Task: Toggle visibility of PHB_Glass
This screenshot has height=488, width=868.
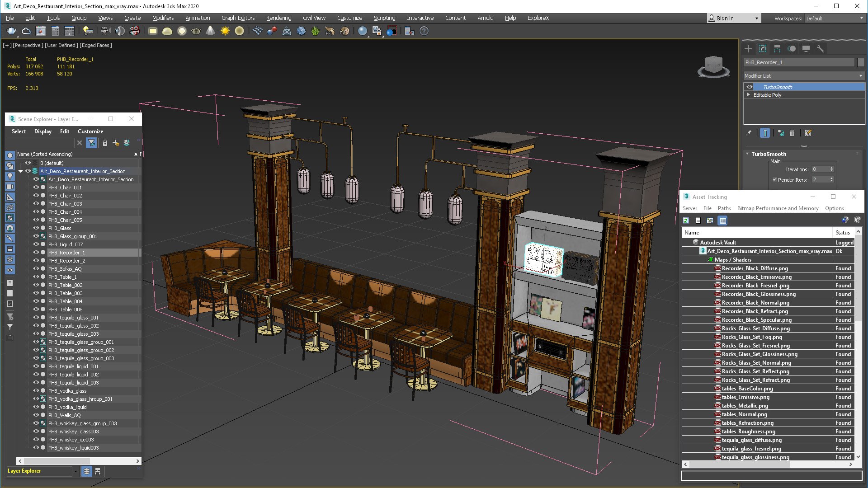Action: [36, 228]
